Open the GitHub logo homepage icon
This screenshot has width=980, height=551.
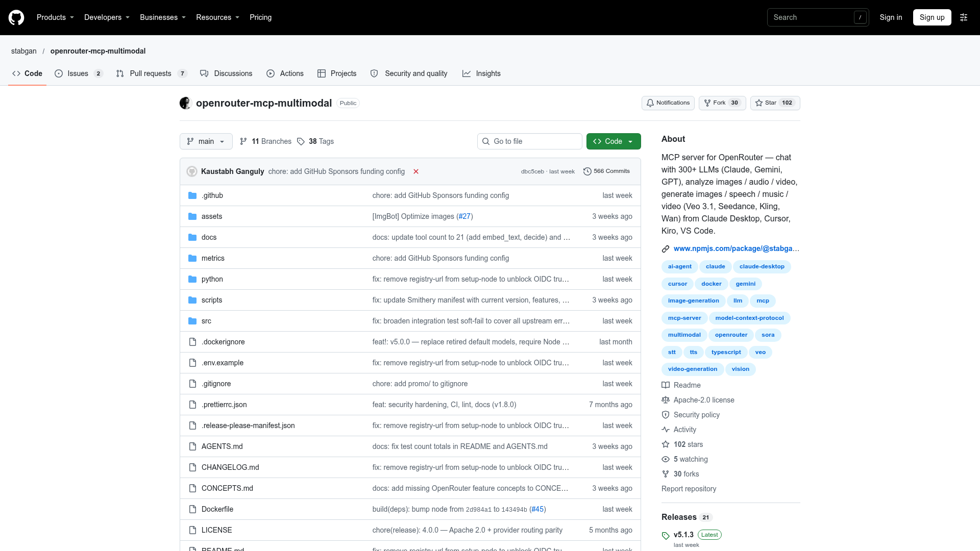tap(16, 17)
